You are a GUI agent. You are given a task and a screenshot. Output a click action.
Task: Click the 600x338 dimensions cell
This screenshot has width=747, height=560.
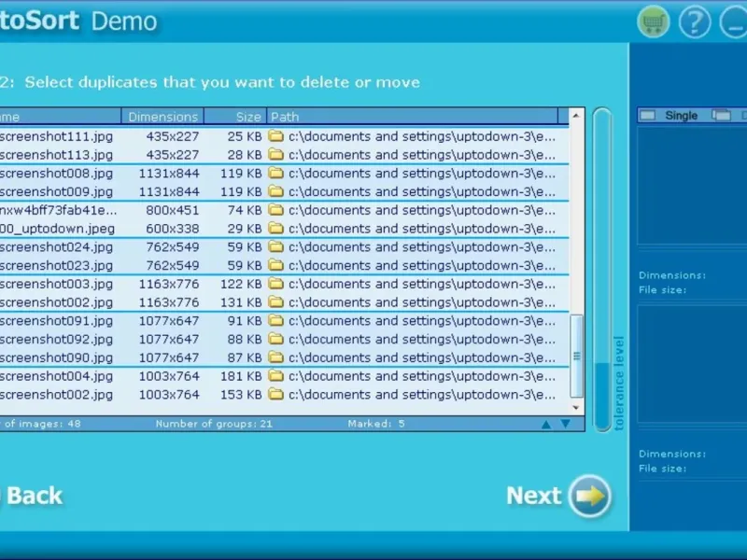pyautogui.click(x=173, y=229)
